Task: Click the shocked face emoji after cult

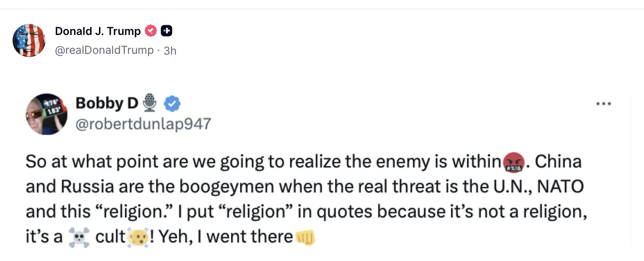Action: (138, 237)
